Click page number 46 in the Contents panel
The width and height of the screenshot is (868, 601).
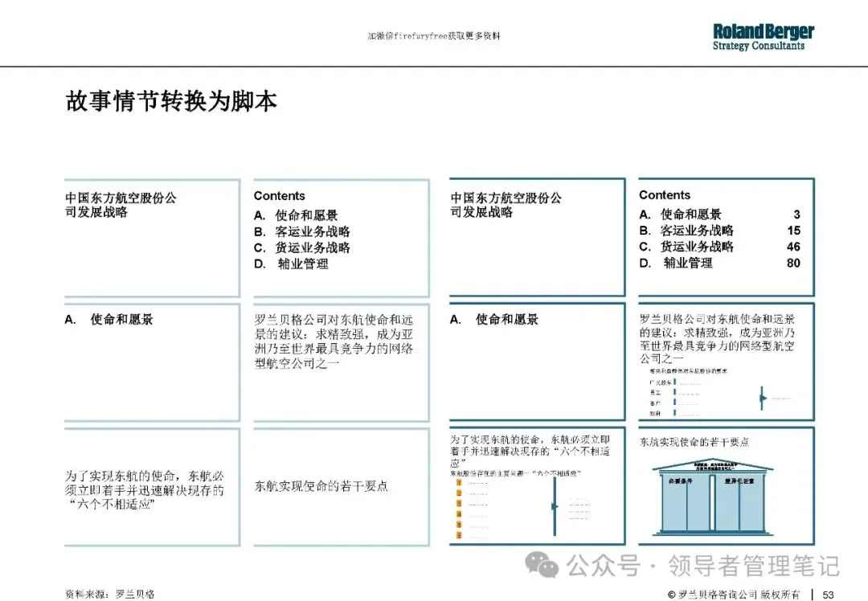[x=794, y=247]
